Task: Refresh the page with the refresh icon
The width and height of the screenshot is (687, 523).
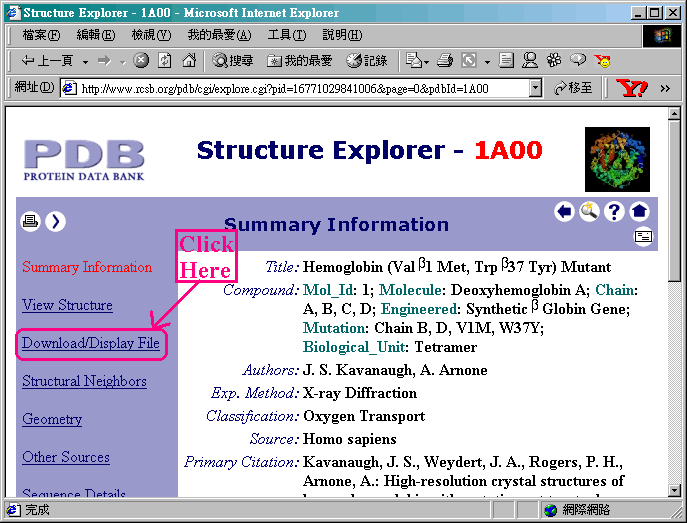Action: click(165, 60)
